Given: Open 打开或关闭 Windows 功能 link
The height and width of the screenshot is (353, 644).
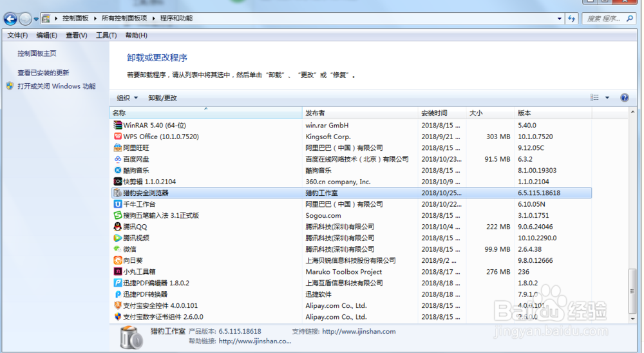Looking at the screenshot, I should 56,86.
